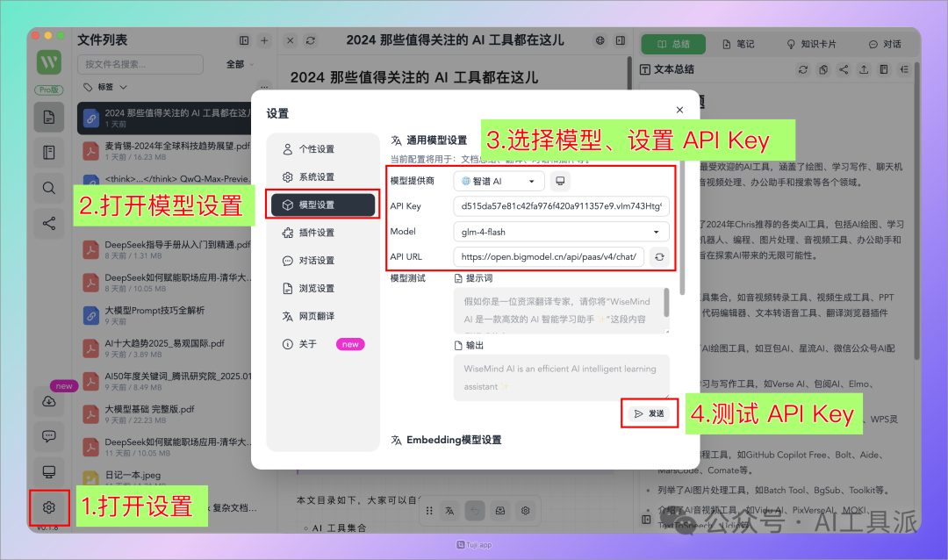
Task: Open the share icon in left sidebar
Action: pyautogui.click(x=49, y=223)
